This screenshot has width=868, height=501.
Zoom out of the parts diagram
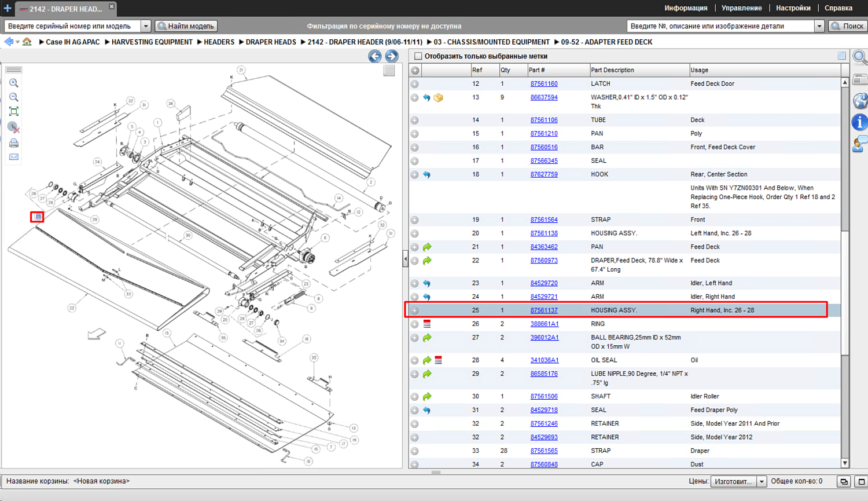14,97
